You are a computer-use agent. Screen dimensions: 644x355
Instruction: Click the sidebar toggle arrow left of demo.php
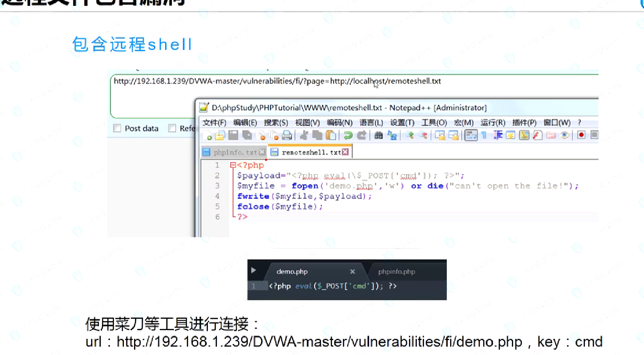coord(254,271)
